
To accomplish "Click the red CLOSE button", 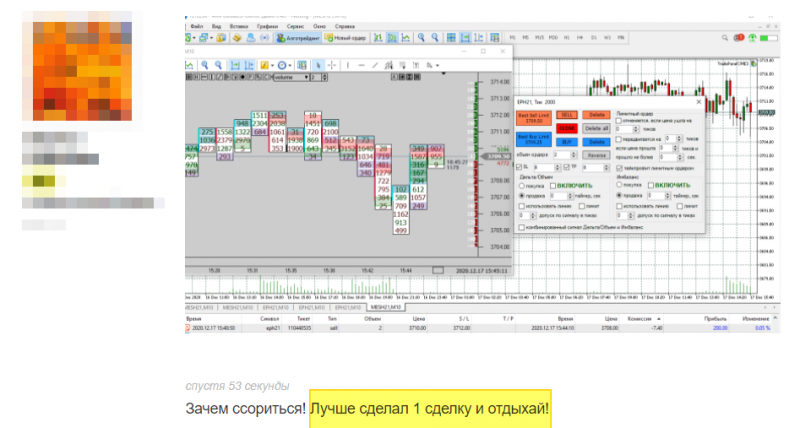I will [x=567, y=129].
